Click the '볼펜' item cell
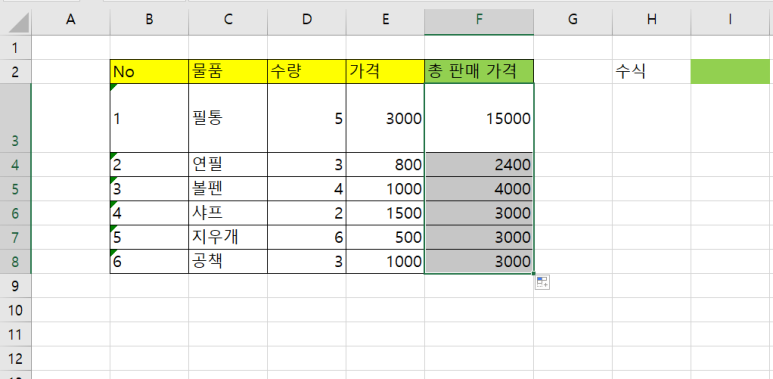Viewport: 773px width, 379px height. [228, 189]
